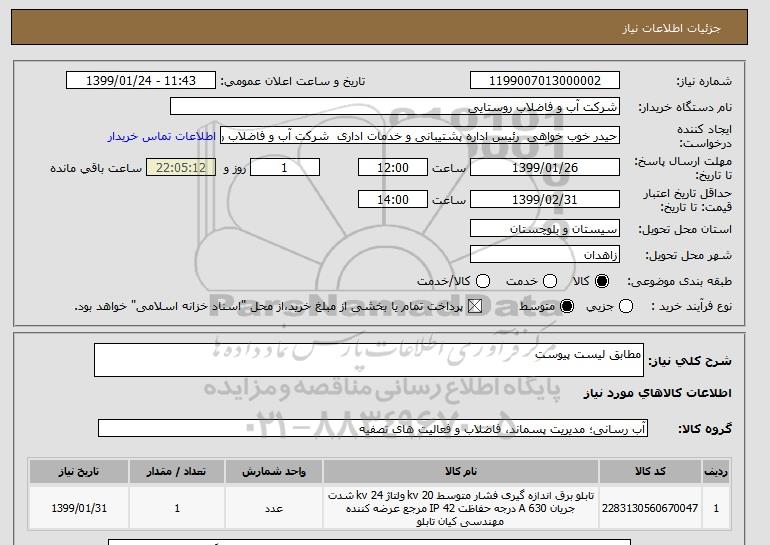The width and height of the screenshot is (770, 545).
Task: Click the goods group field آب رسانی
Action: coord(373,429)
